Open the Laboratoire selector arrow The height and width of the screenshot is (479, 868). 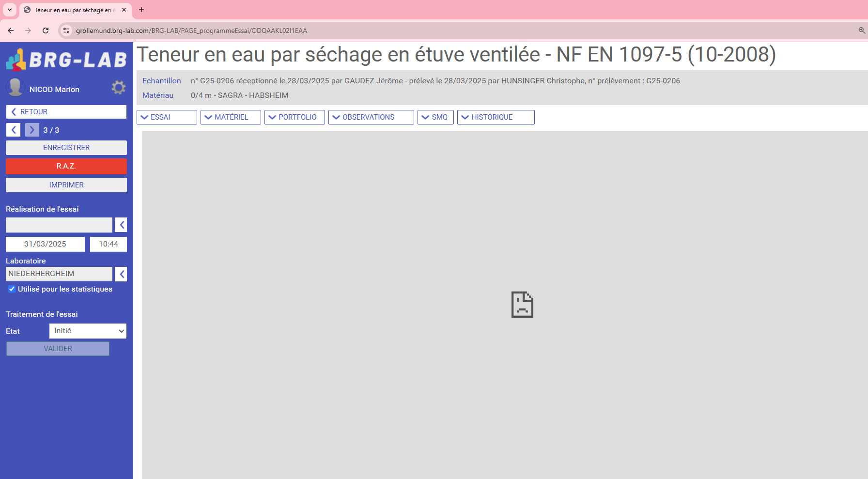pyautogui.click(x=121, y=274)
